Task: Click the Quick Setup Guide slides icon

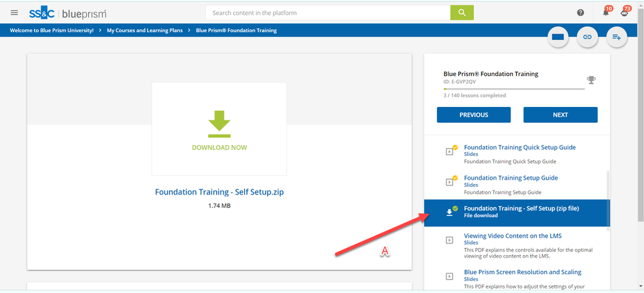Action: pos(450,151)
